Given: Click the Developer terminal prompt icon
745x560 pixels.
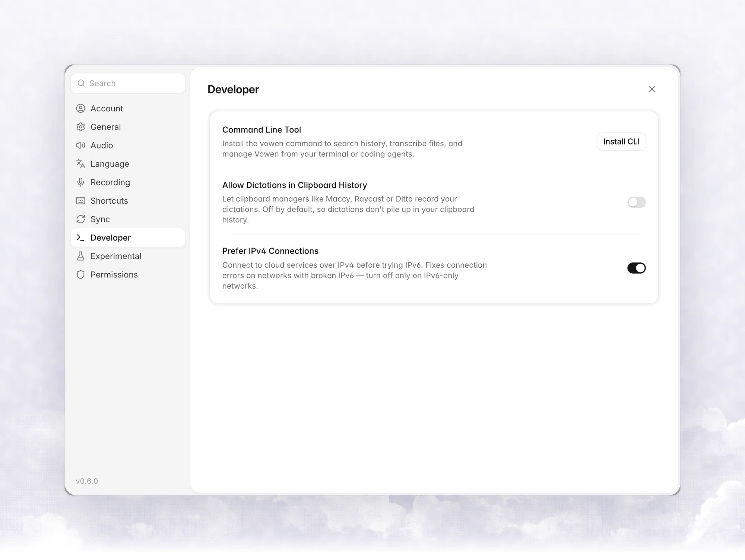Looking at the screenshot, I should coord(80,238).
